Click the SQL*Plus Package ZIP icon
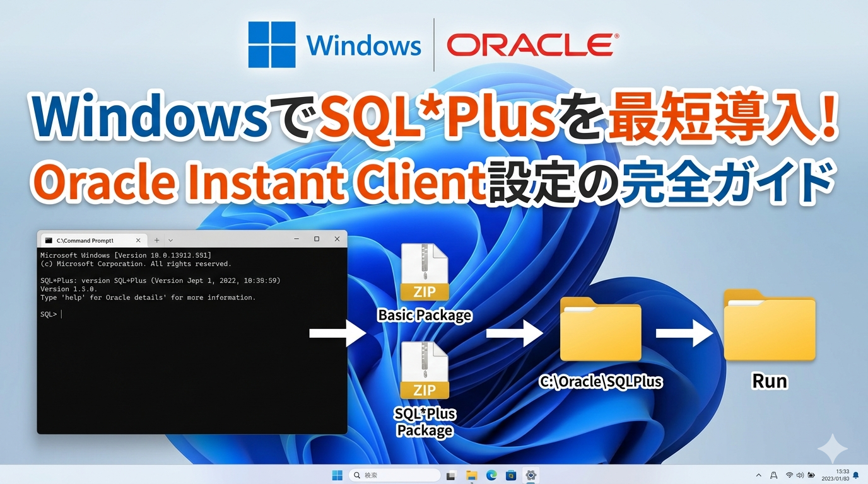Viewport: 868px width, 484px height. [x=425, y=371]
